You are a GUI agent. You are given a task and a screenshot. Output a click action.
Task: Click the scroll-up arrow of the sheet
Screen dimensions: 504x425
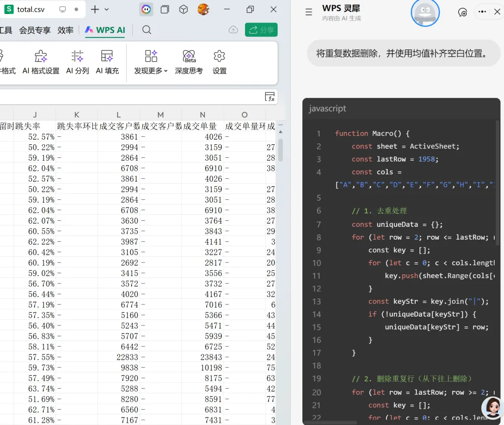click(280, 132)
